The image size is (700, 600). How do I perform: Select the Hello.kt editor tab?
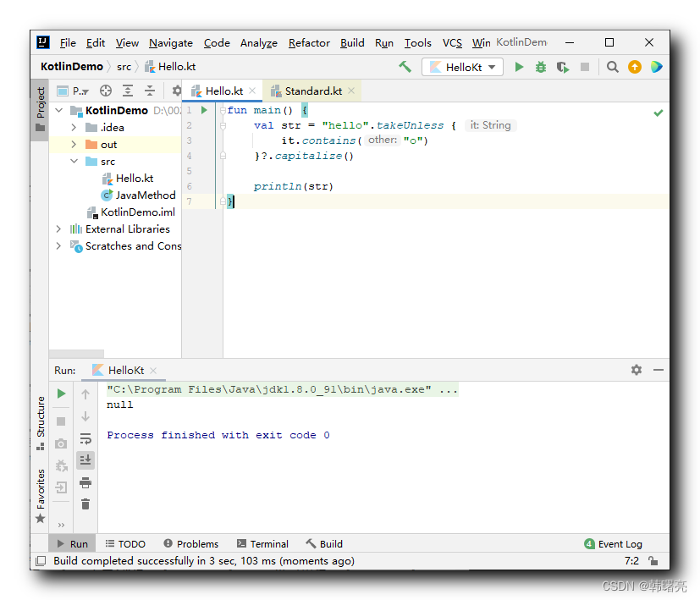(223, 91)
